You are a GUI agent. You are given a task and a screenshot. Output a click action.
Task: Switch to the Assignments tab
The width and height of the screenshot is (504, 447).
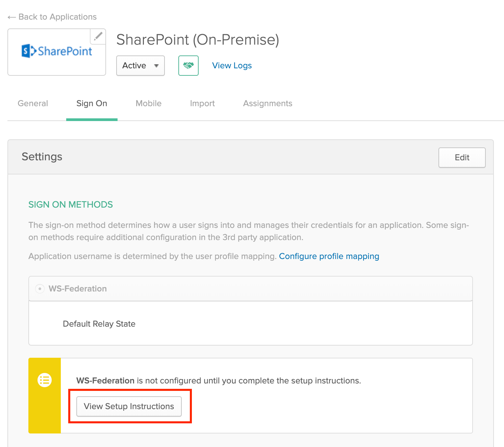pos(268,103)
